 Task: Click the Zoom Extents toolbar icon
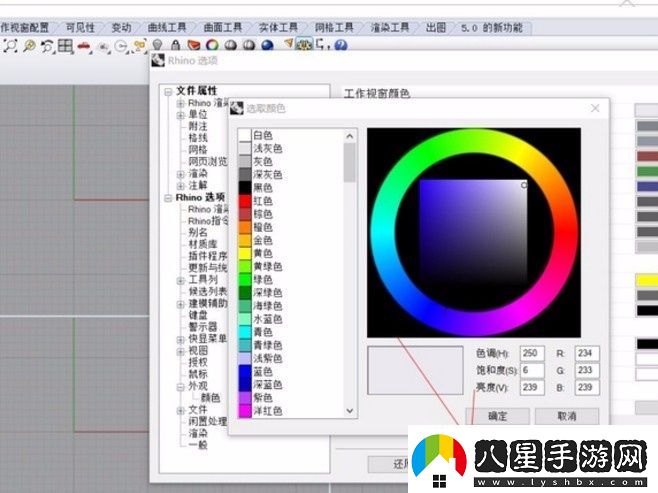point(10,45)
